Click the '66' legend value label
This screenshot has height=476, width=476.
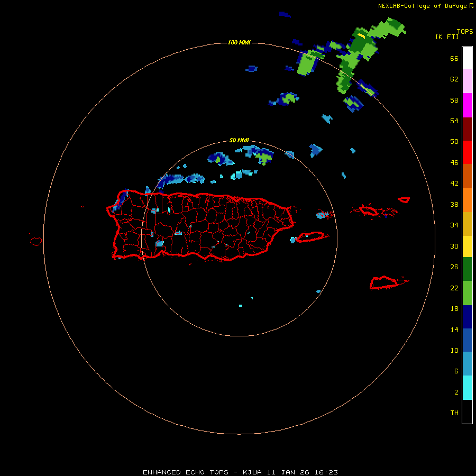click(x=454, y=59)
